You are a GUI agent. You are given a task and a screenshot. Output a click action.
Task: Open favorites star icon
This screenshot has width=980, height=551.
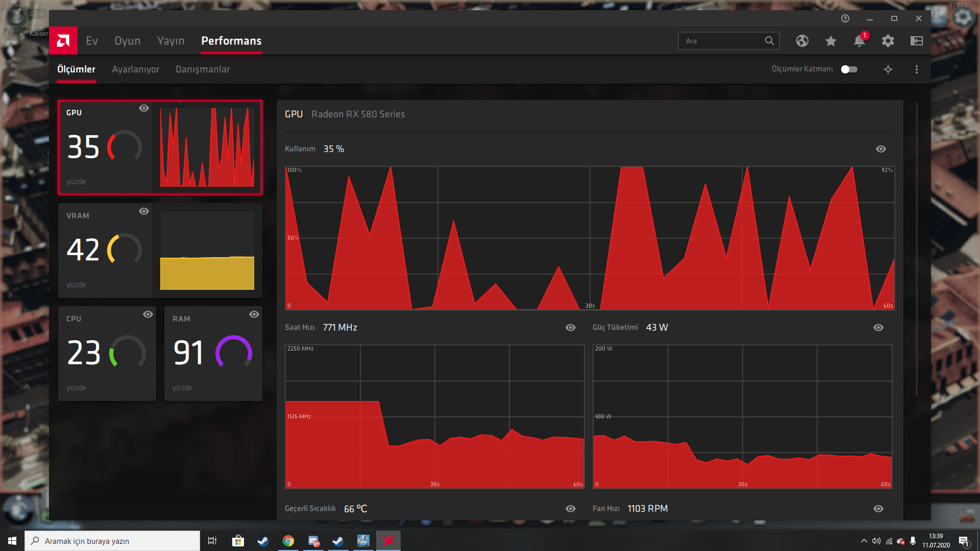[830, 41]
